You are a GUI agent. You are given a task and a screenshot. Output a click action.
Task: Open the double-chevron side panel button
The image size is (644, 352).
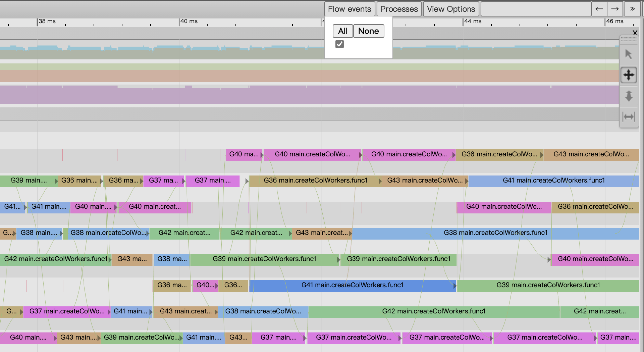[632, 9]
